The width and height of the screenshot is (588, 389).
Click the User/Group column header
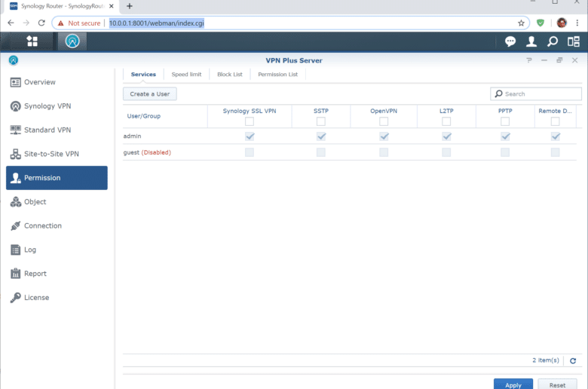(144, 116)
